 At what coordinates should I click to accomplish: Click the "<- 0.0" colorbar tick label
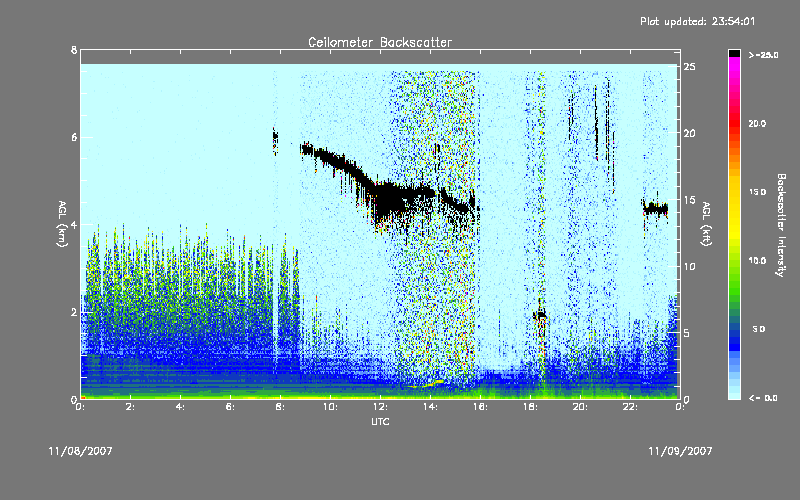[763, 397]
